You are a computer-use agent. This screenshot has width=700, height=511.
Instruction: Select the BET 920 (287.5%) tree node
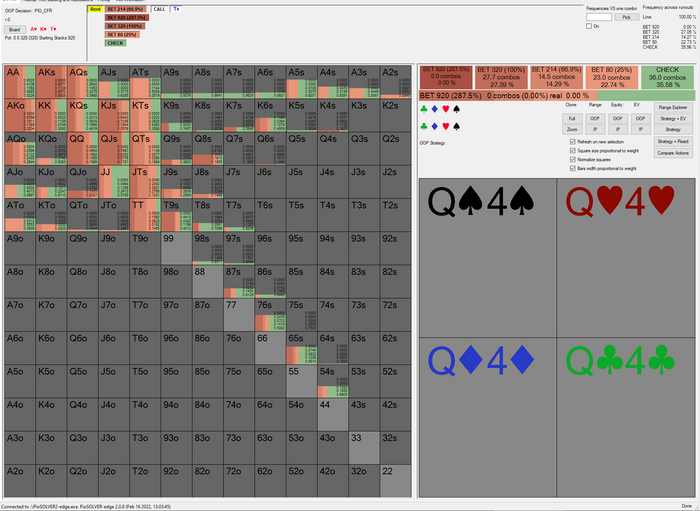127,18
